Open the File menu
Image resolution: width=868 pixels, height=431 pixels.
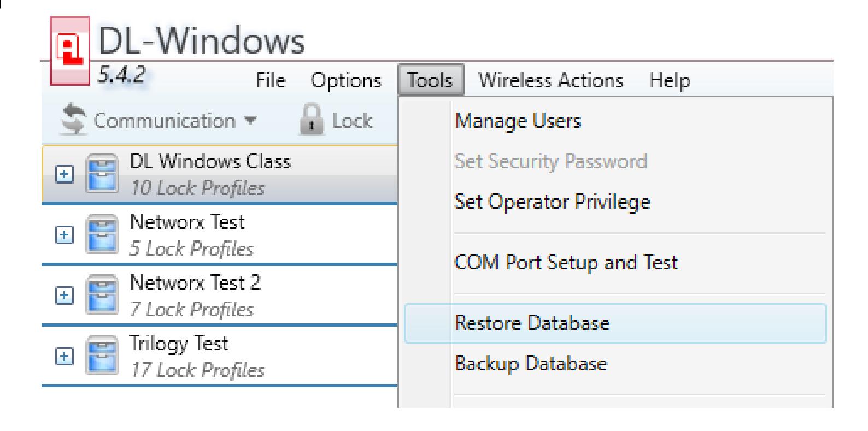pyautogui.click(x=271, y=81)
